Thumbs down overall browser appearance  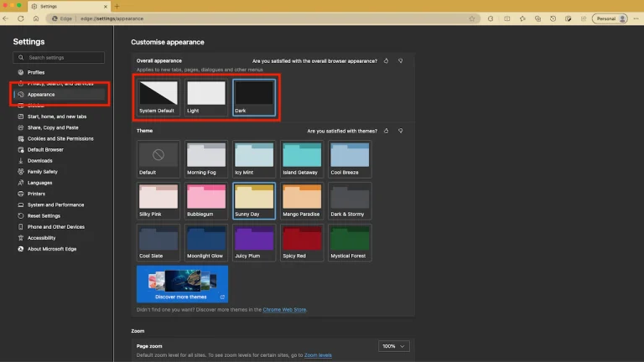[x=401, y=60]
